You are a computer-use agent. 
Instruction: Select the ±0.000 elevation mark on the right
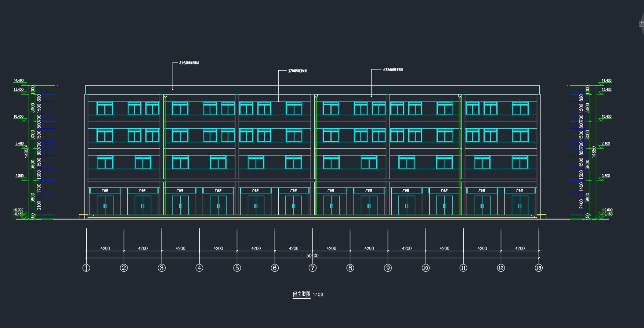[607, 210]
